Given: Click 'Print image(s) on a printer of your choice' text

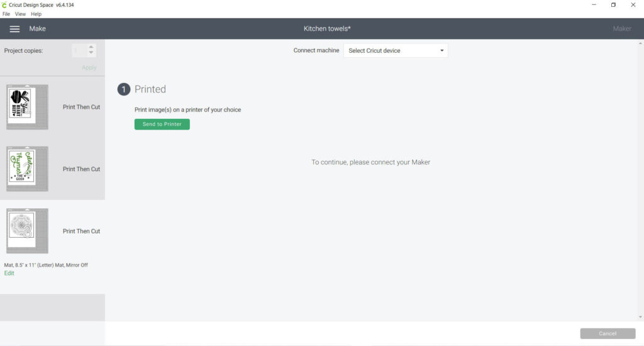Looking at the screenshot, I should click(187, 109).
